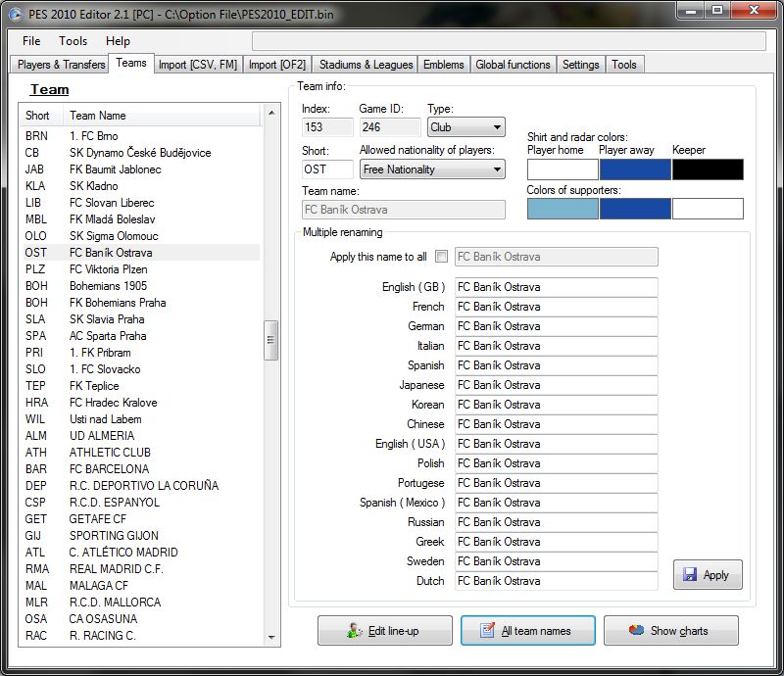Select FC BARCELONA in the team list
The image size is (784, 676).
click(109, 469)
